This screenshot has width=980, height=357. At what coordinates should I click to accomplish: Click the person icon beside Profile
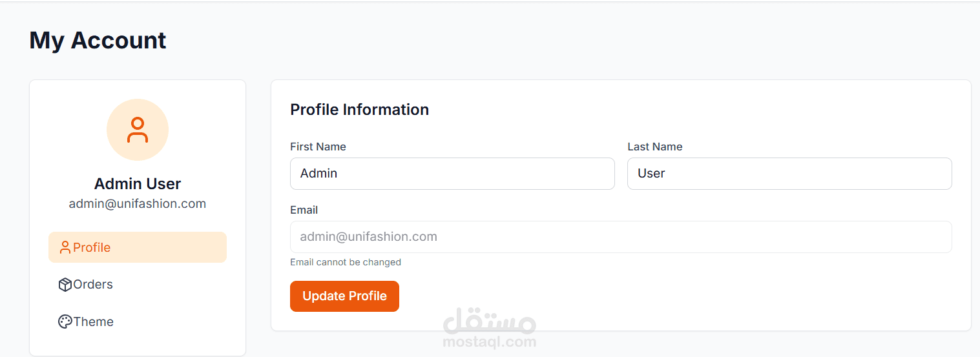tap(65, 247)
